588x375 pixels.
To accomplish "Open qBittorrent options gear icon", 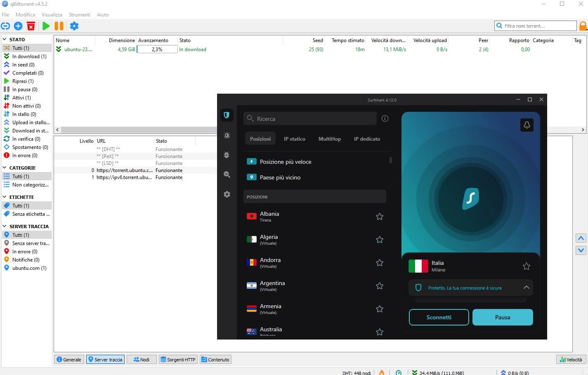I will tap(74, 26).
